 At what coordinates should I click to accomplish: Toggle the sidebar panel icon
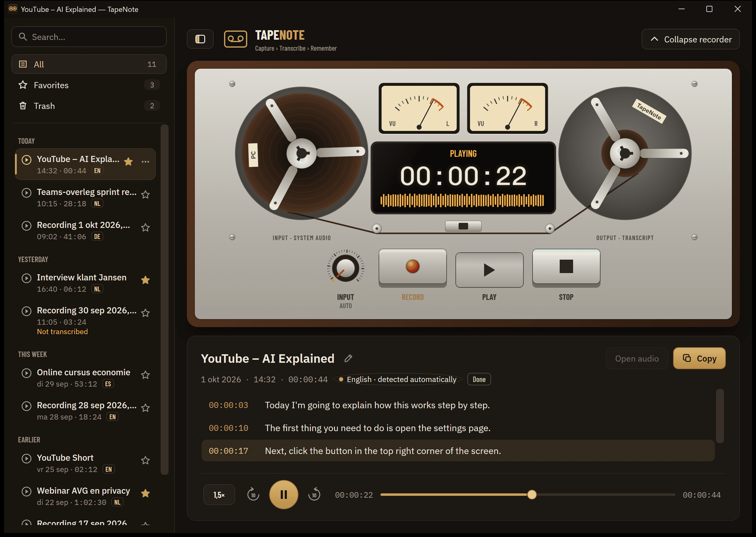[x=200, y=39]
